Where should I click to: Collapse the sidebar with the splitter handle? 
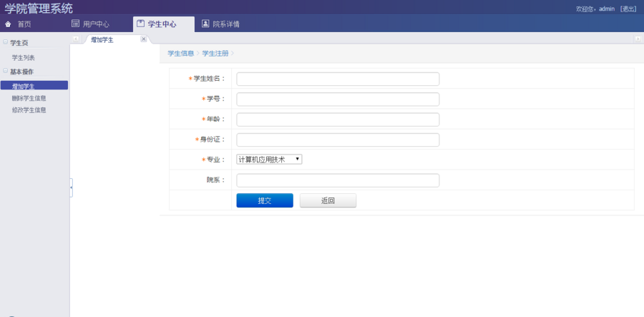click(71, 187)
